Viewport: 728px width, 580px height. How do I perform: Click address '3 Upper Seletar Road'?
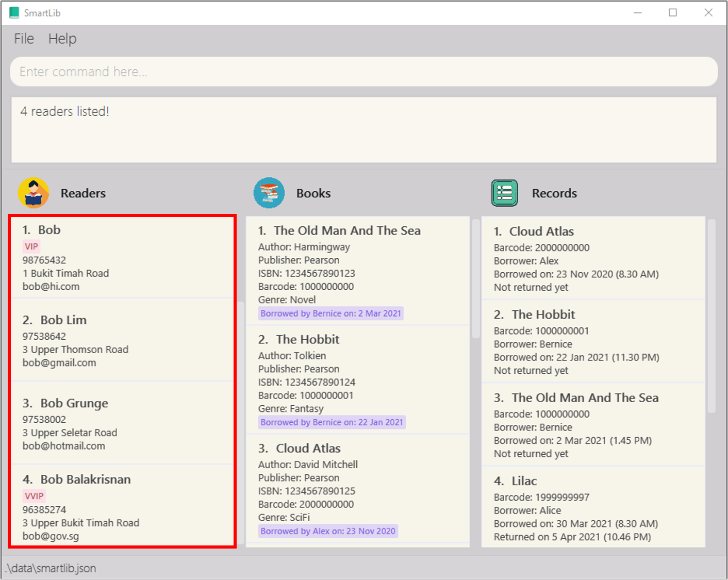click(70, 433)
